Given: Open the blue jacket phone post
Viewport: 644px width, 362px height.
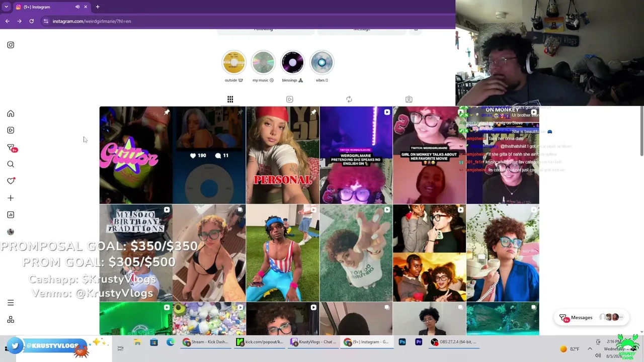Looking at the screenshot, I should pos(503,253).
